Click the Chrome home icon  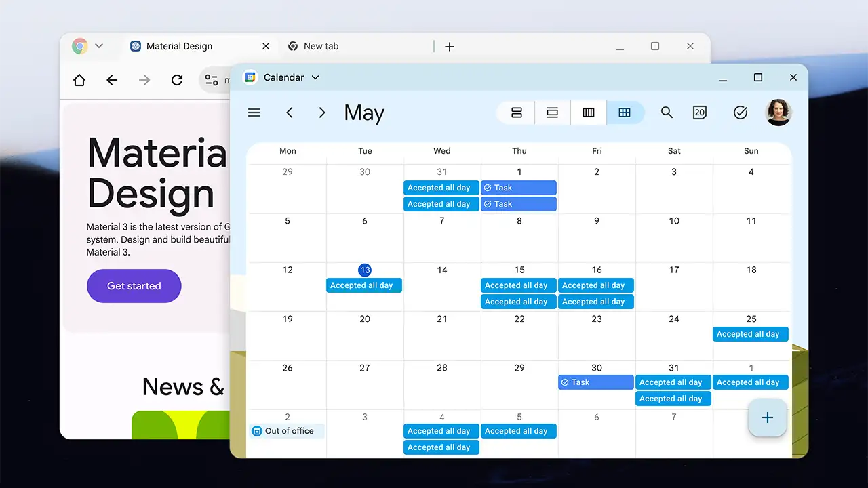click(x=79, y=80)
